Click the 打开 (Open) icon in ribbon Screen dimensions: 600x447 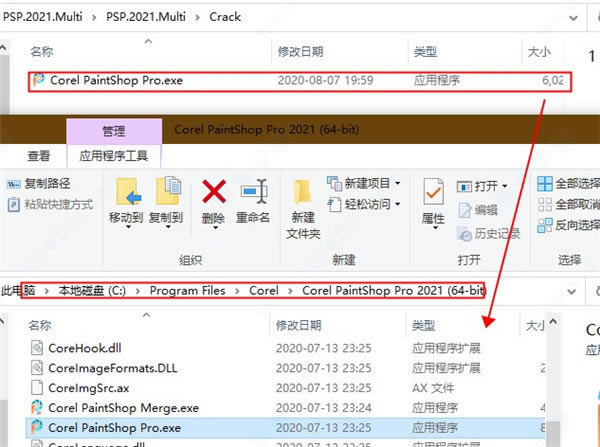pyautogui.click(x=464, y=186)
